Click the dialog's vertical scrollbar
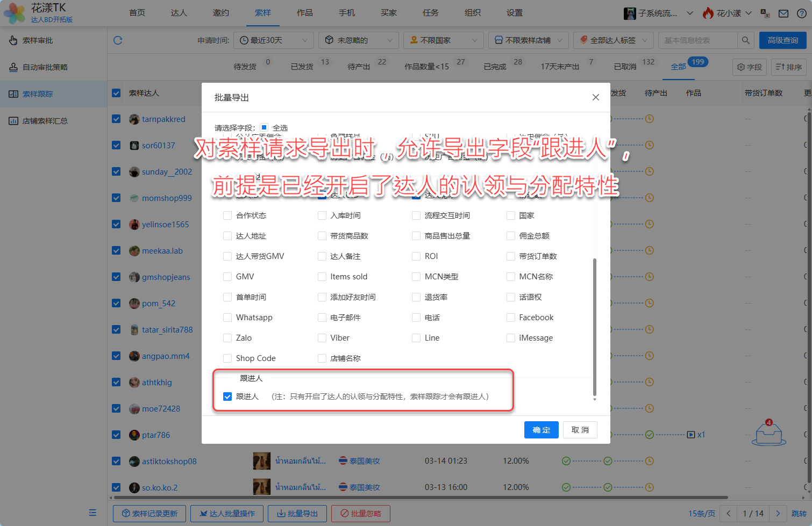 pyautogui.click(x=594, y=327)
